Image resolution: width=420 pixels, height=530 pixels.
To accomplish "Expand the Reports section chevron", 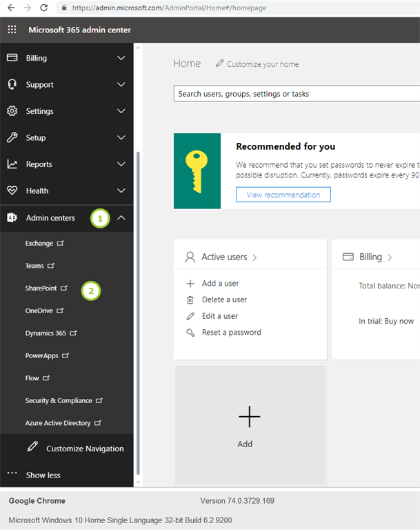I will [x=121, y=164].
